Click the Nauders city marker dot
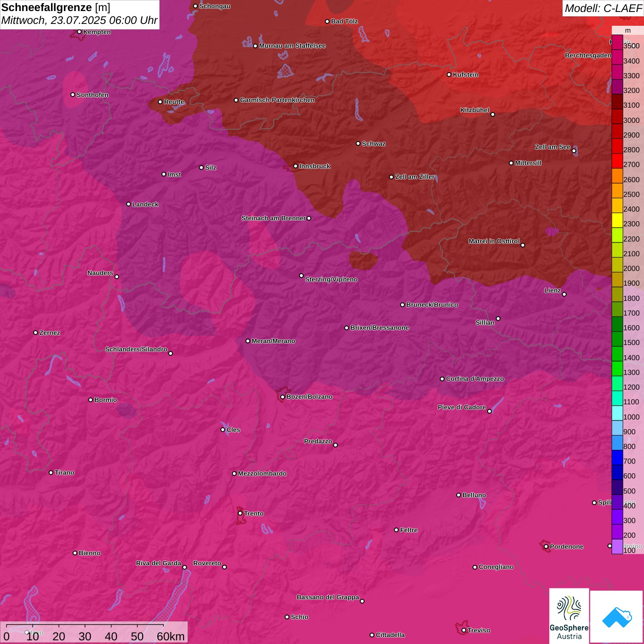The height and width of the screenshot is (644, 644). tap(117, 276)
